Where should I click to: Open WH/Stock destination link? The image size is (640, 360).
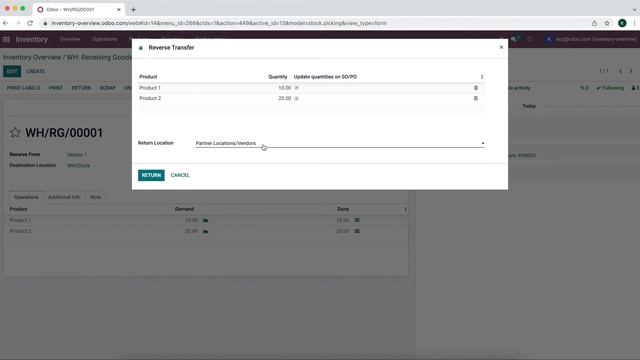(78, 166)
